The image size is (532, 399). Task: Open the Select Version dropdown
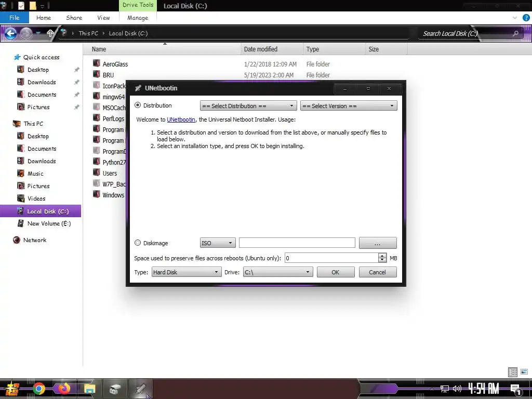[x=349, y=106]
